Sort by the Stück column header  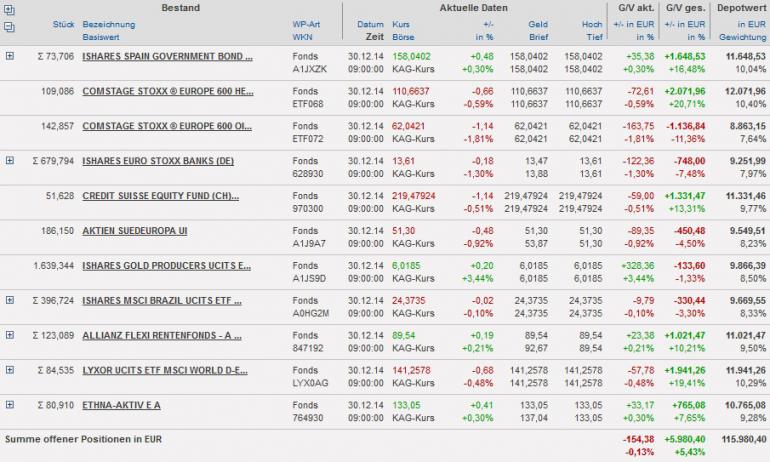pos(62,22)
